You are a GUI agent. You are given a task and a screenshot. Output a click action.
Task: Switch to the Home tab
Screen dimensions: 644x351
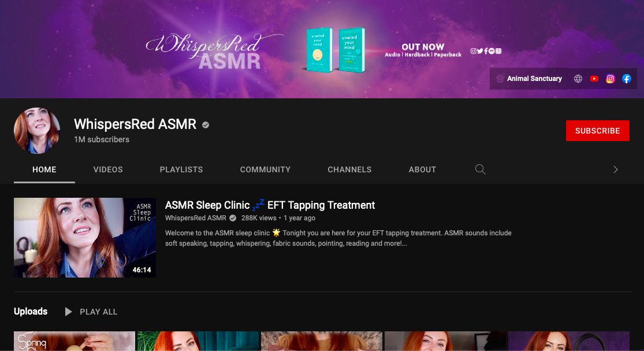[x=44, y=169]
